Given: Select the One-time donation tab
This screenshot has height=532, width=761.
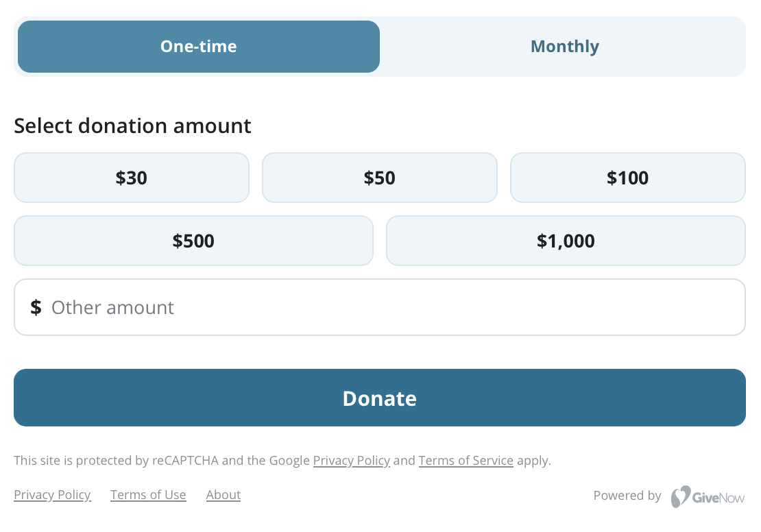Looking at the screenshot, I should pyautogui.click(x=198, y=46).
